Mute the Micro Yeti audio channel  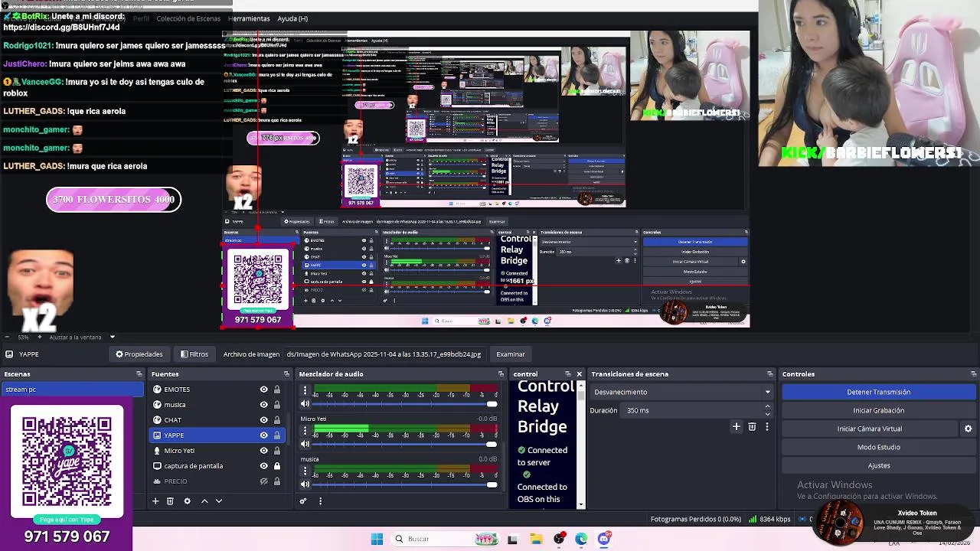tap(305, 444)
